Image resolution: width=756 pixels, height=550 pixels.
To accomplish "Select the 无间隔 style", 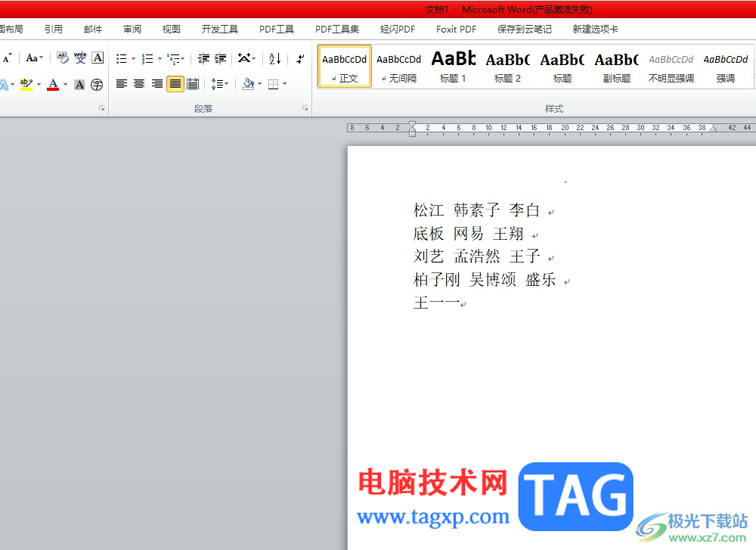I will coord(398,67).
